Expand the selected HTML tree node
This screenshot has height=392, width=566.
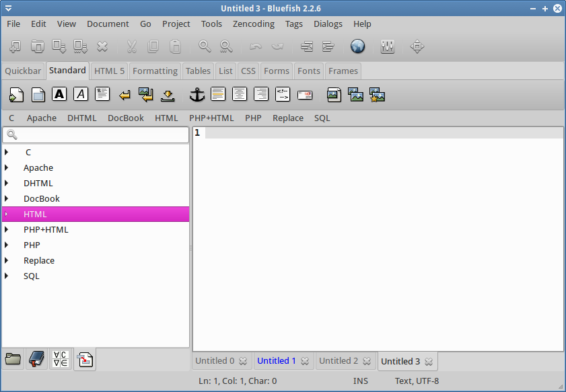(7, 214)
